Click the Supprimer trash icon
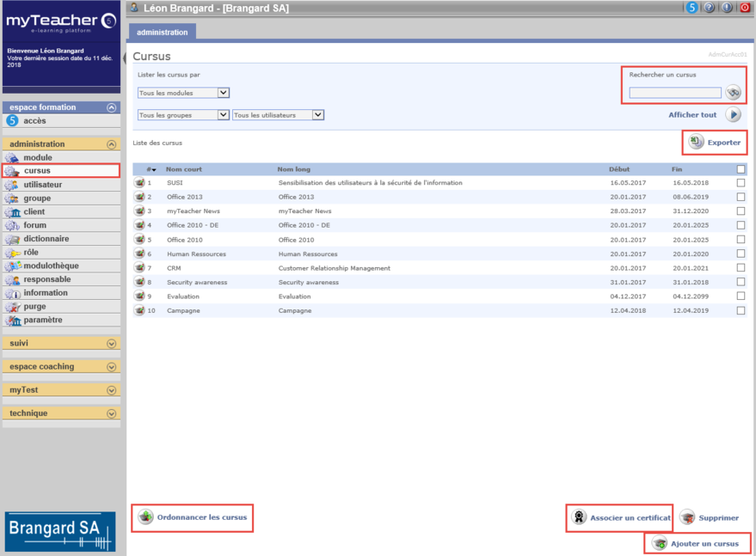756x556 pixels. point(687,518)
